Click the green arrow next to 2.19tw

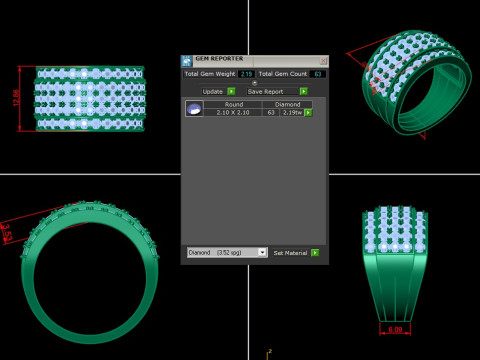308,113
